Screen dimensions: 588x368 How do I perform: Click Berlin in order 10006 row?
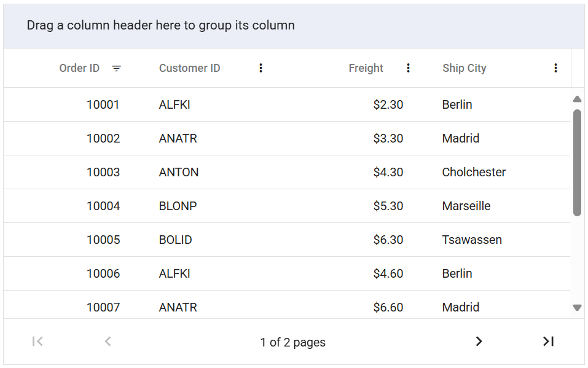click(x=457, y=273)
